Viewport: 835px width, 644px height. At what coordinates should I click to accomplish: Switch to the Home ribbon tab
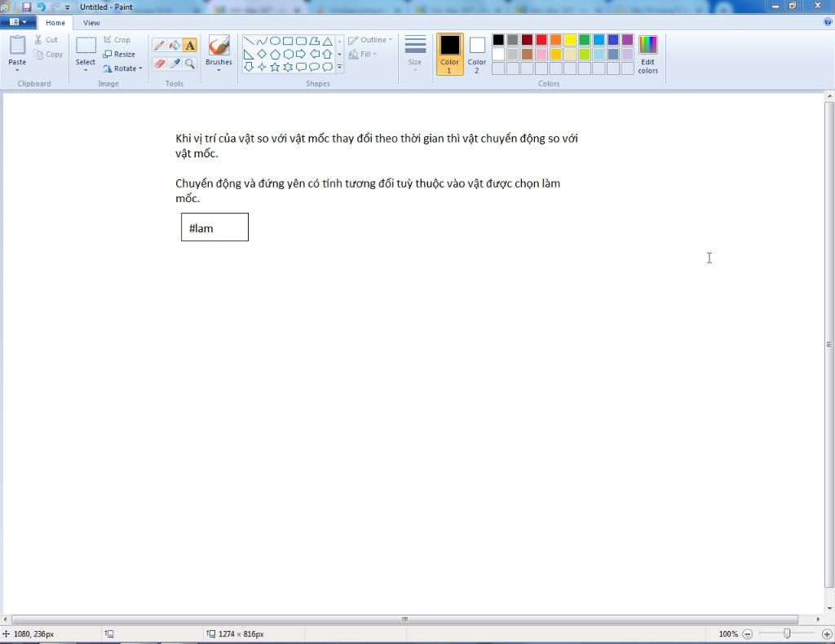point(55,23)
